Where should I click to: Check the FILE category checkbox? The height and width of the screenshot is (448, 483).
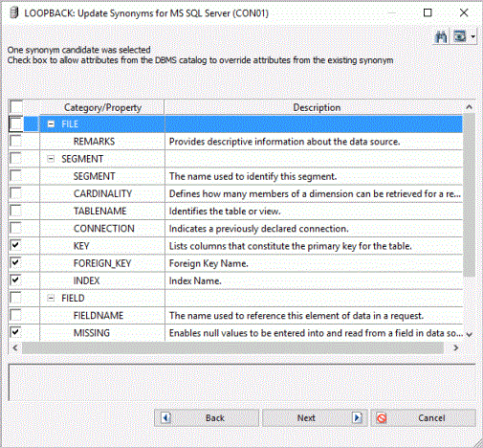click(16, 123)
